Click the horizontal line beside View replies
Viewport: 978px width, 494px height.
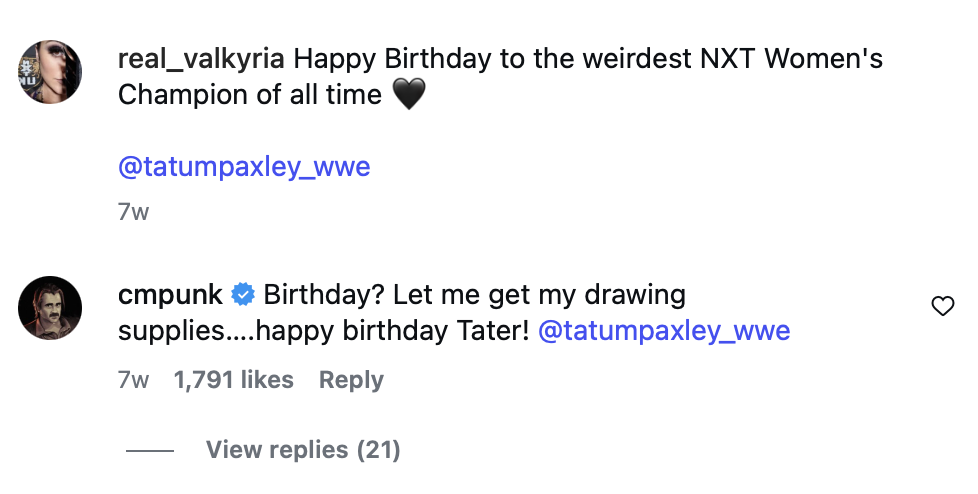pos(150,451)
